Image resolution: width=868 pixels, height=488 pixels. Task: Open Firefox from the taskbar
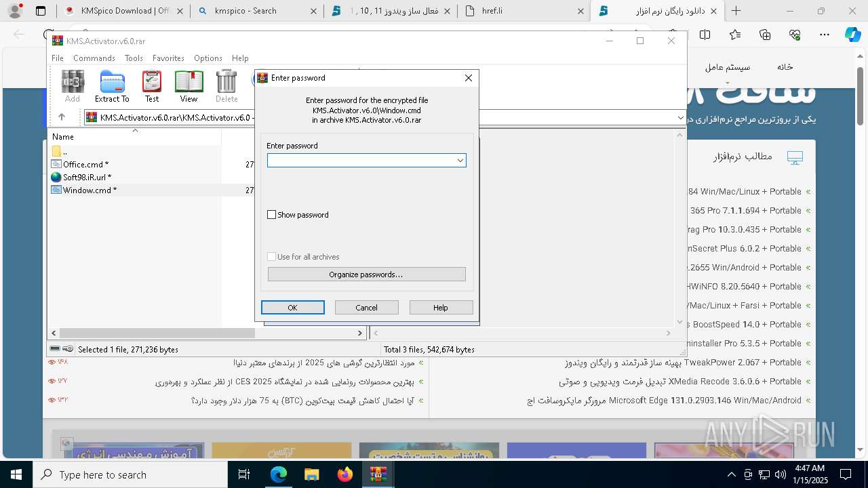click(345, 474)
